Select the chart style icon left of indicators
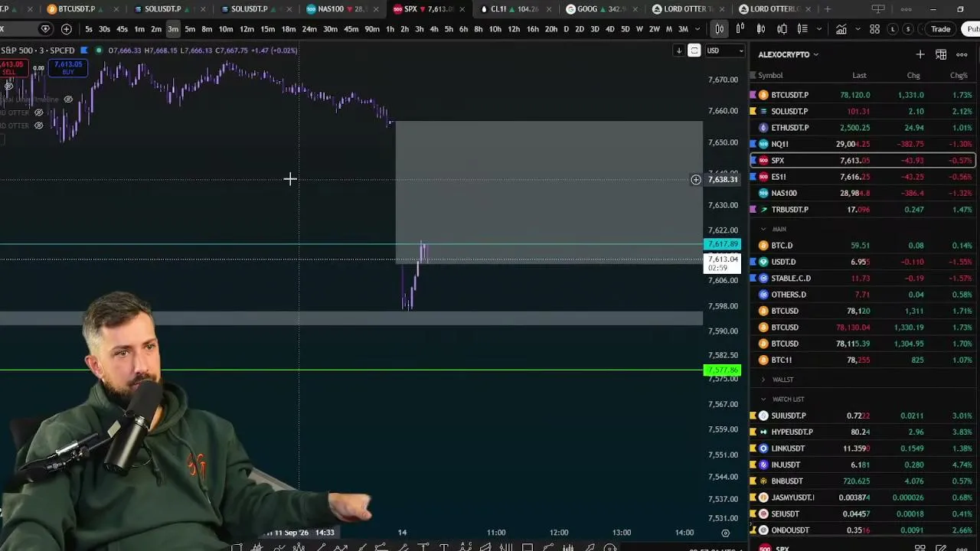The image size is (980, 551). coord(802,29)
